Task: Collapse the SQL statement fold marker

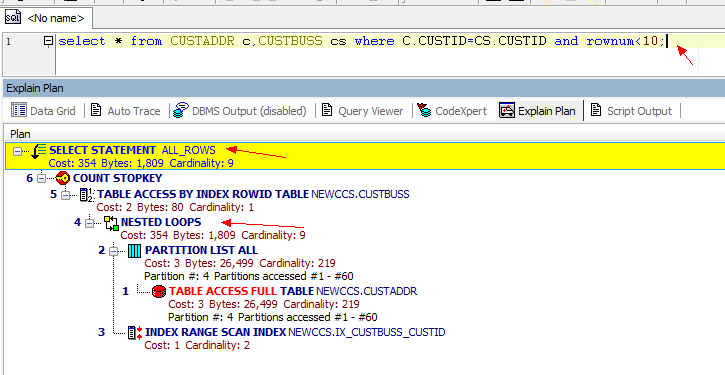Action: [x=48, y=41]
